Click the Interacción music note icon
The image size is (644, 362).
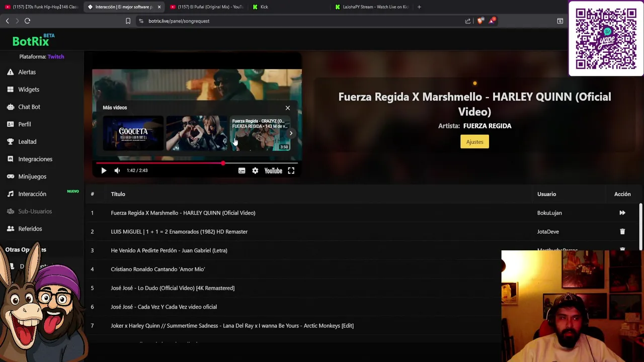[x=10, y=194]
